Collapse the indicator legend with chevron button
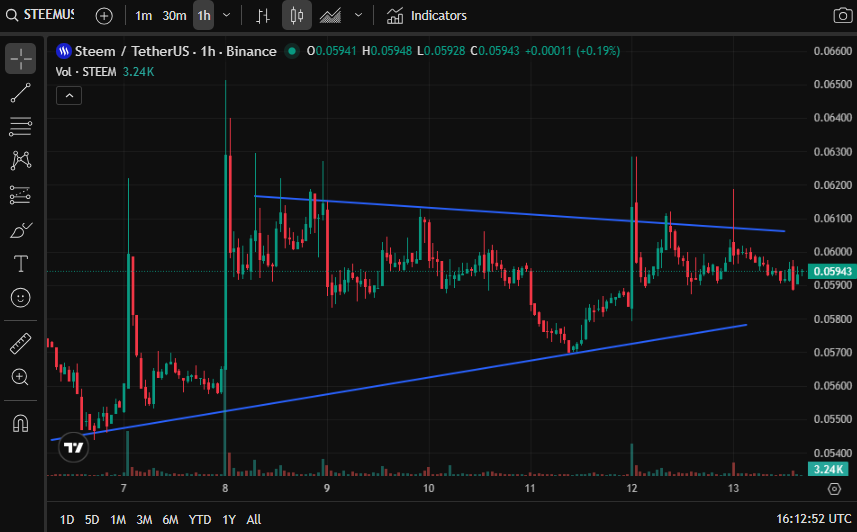 coord(69,96)
